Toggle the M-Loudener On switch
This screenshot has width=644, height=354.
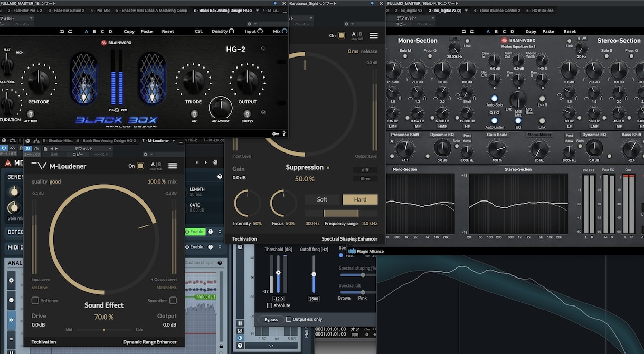pos(140,166)
